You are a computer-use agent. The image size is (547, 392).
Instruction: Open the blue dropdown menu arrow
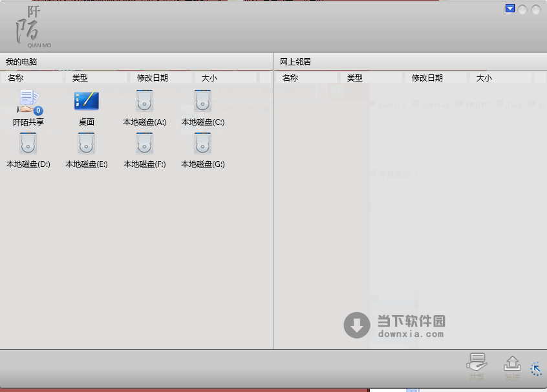[510, 9]
